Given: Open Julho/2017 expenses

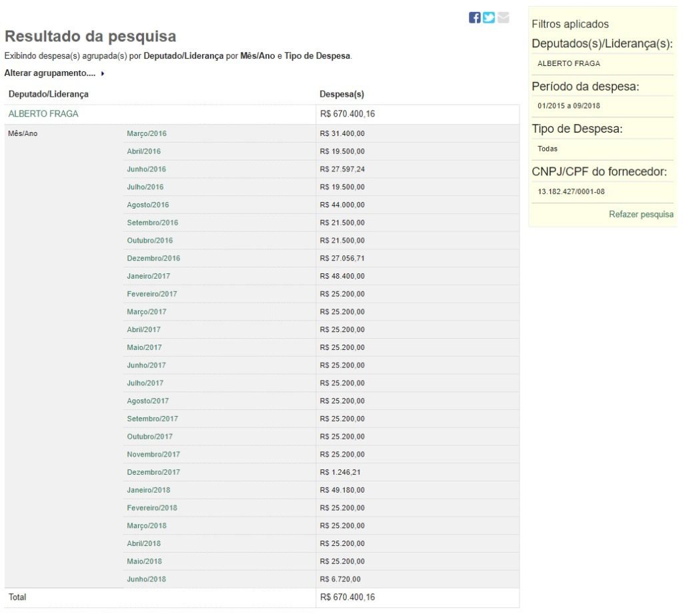Looking at the screenshot, I should click(145, 383).
